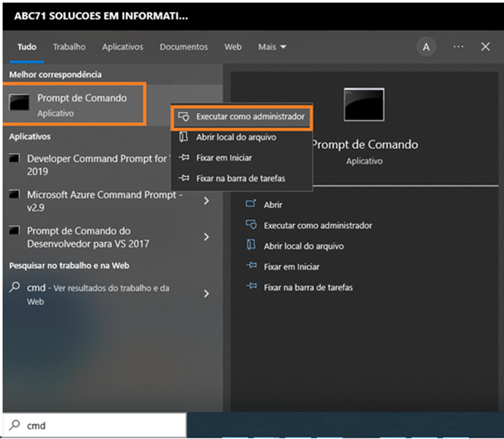The width and height of the screenshot is (504, 439).
Task: Switch to the Trabalho tab
Action: 69,47
